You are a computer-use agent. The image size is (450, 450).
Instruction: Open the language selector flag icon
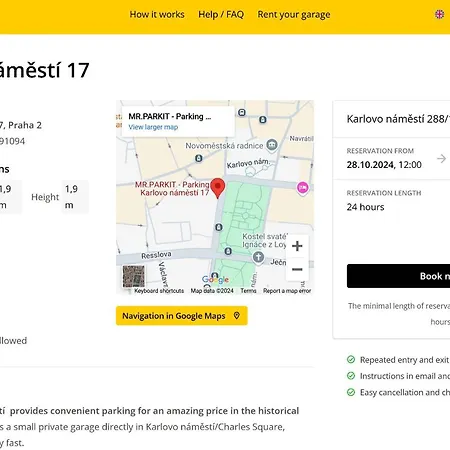pos(439,14)
